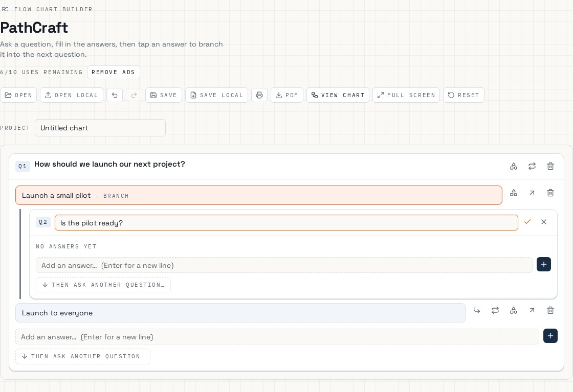Screen dimensions: 573x392
Task: Cancel Q2 edit with the X icon
Action: [x=544, y=221]
